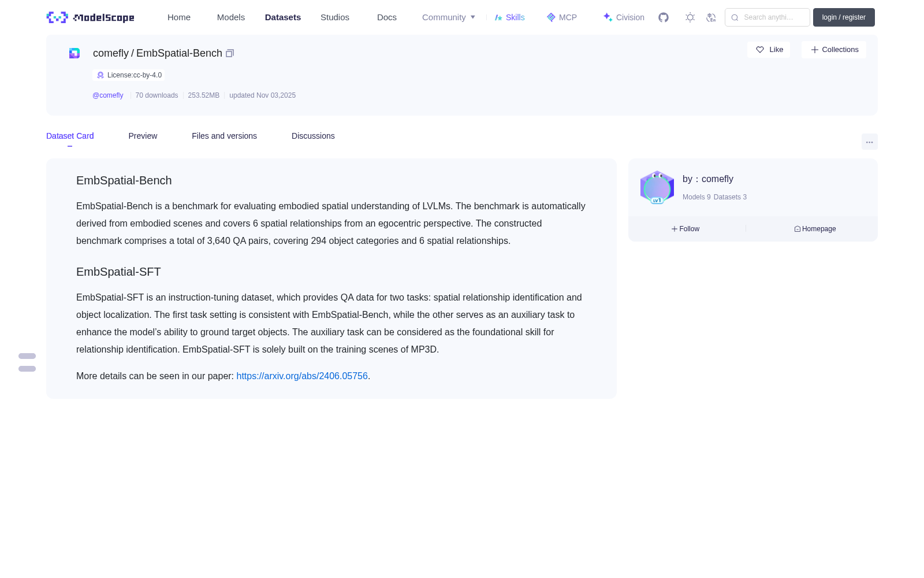The height and width of the screenshot is (578, 924).
Task: Open the Docs navigation item
Action: pos(387,17)
